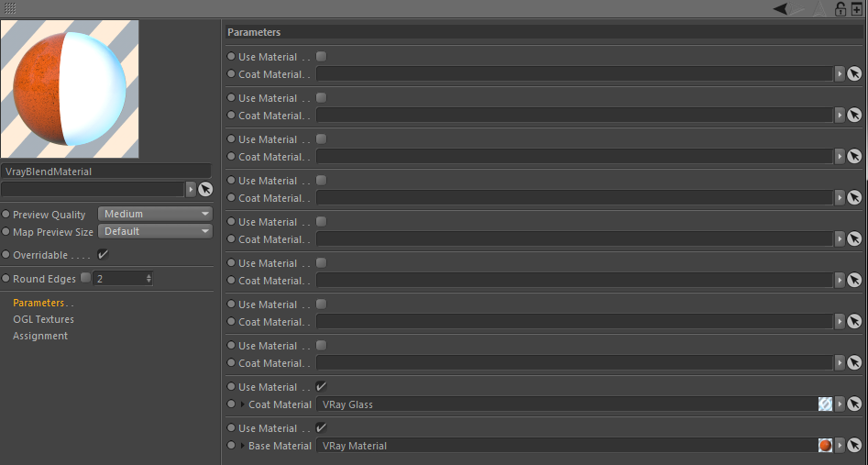Click the grip dots icon at top-left

click(x=10, y=8)
